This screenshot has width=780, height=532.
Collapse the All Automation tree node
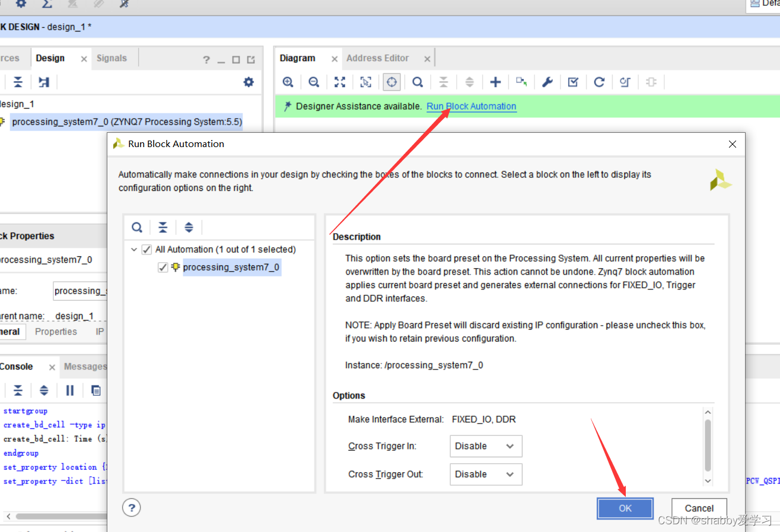(x=133, y=250)
